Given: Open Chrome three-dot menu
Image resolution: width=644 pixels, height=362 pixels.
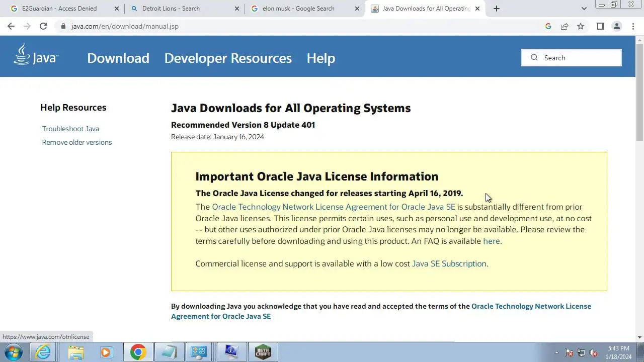Looking at the screenshot, I should pyautogui.click(x=633, y=26).
